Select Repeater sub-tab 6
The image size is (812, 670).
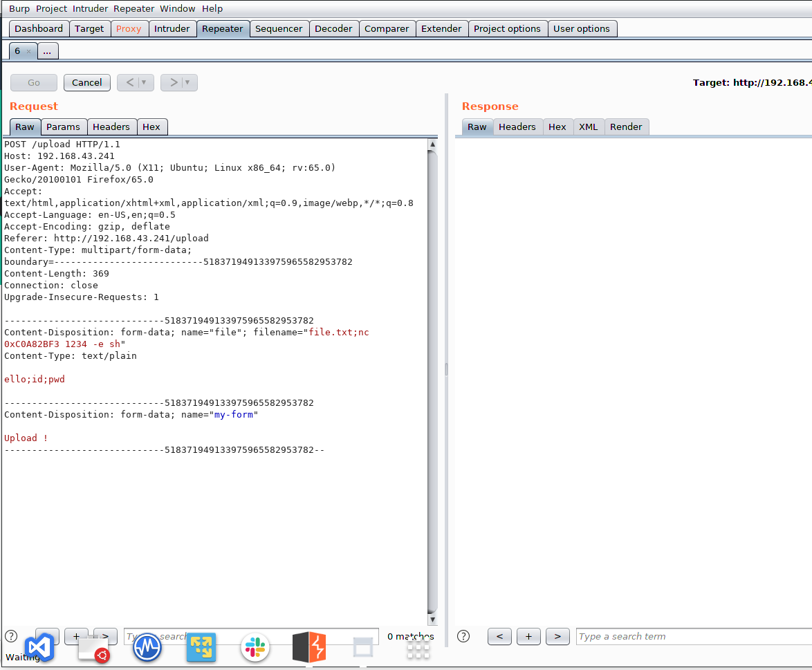[x=17, y=51]
